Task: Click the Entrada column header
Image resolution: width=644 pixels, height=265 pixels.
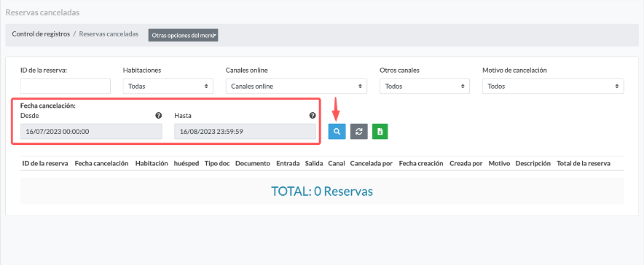Action: coord(288,163)
